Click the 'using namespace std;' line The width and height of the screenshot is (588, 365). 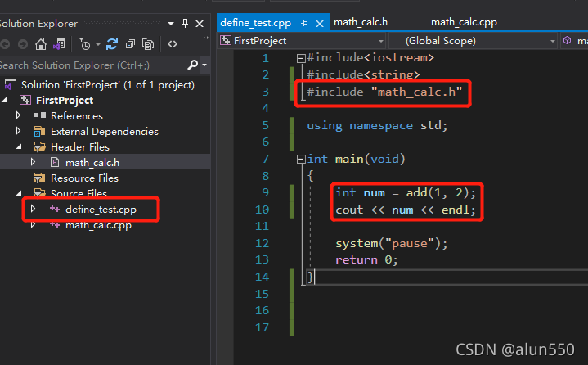pyautogui.click(x=377, y=125)
